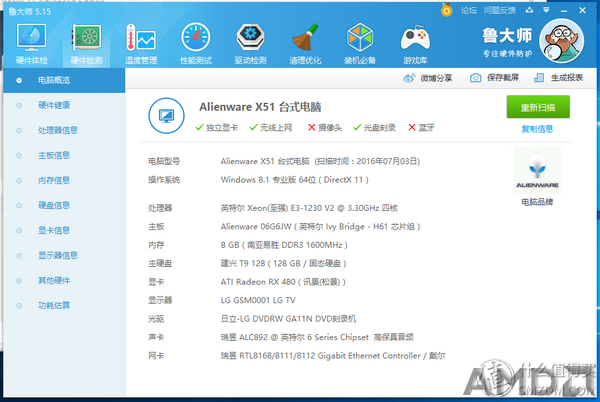Click the 独立显卡 feature indicator
The image size is (600, 402).
pyautogui.click(x=217, y=128)
